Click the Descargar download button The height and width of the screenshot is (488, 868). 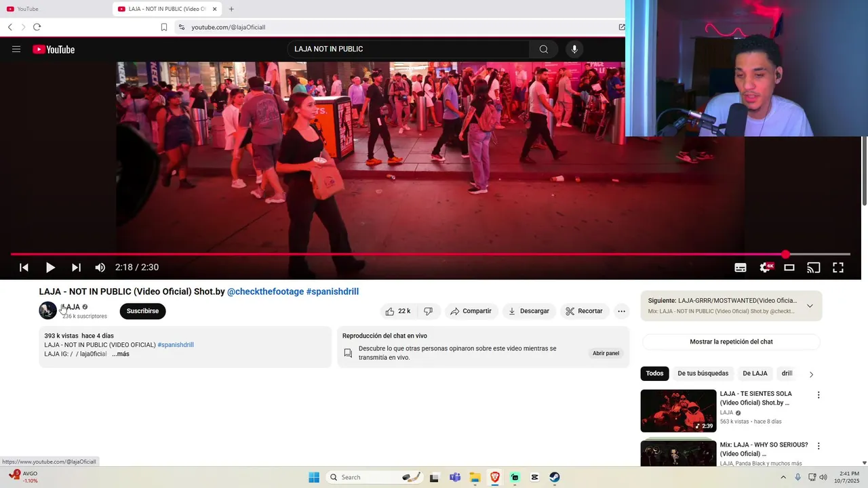pos(529,311)
